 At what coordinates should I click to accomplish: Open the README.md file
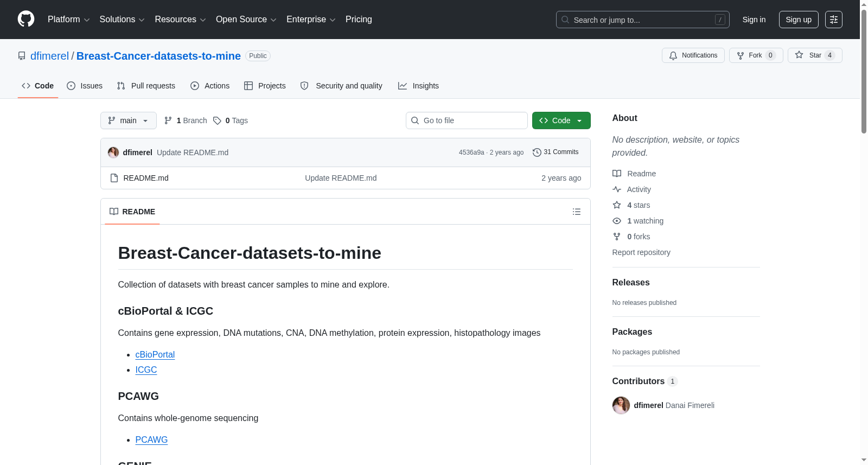click(x=146, y=178)
